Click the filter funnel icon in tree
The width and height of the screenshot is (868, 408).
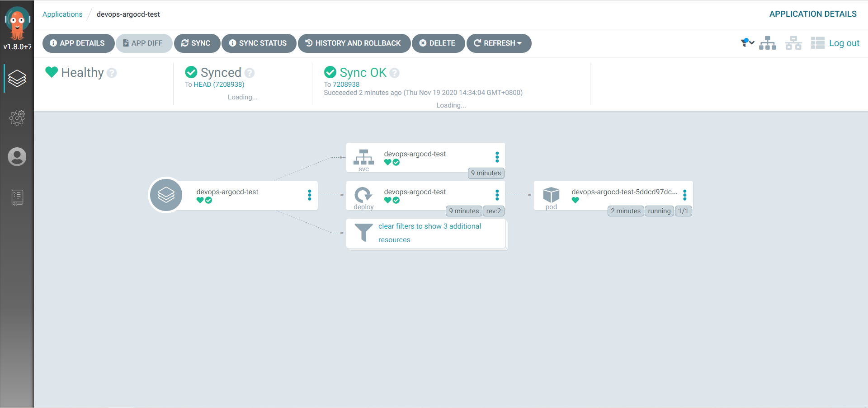363,233
